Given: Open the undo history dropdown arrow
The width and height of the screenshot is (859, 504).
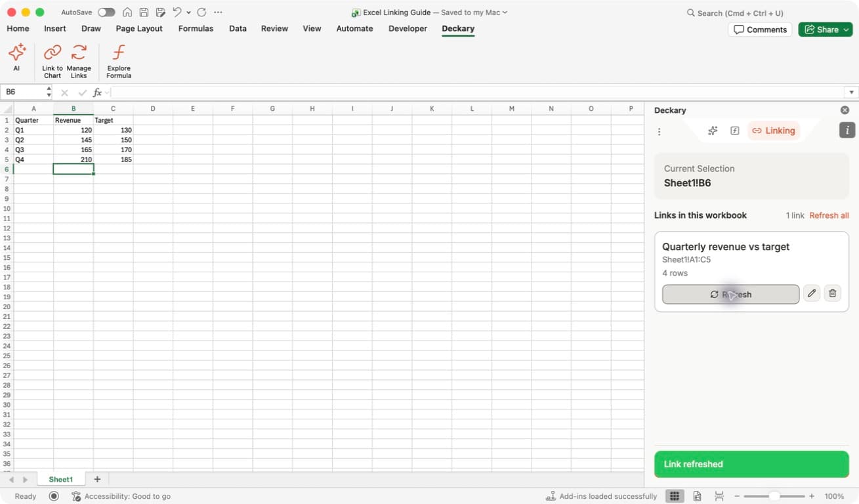Looking at the screenshot, I should click(189, 12).
